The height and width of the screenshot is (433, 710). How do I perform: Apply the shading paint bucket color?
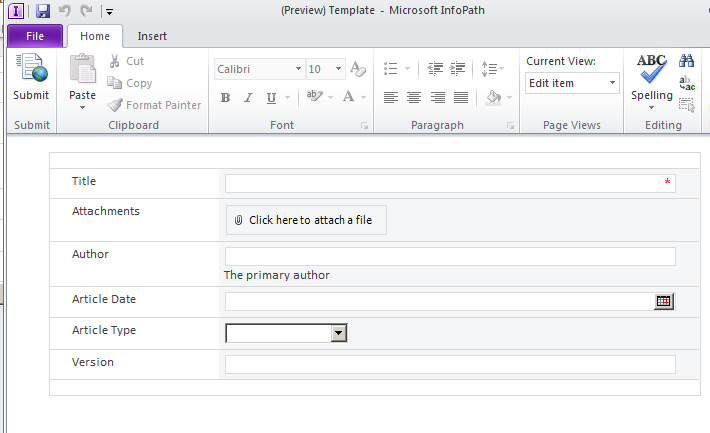[494, 97]
